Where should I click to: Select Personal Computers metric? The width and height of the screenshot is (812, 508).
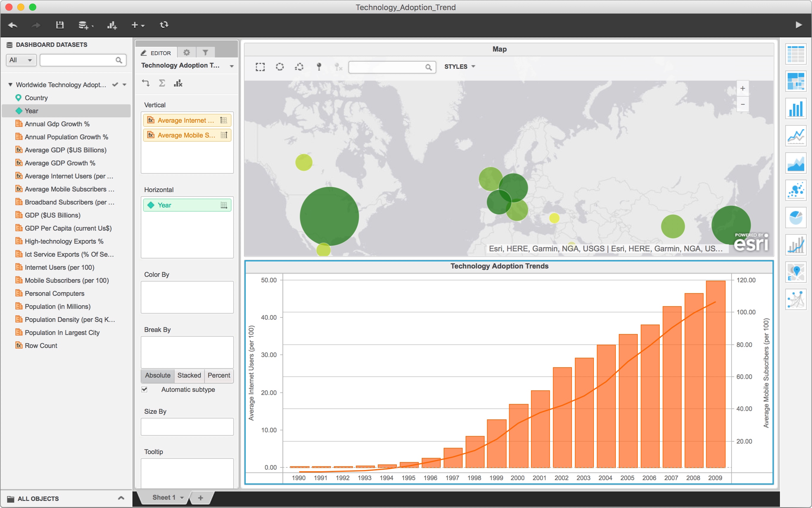point(54,293)
